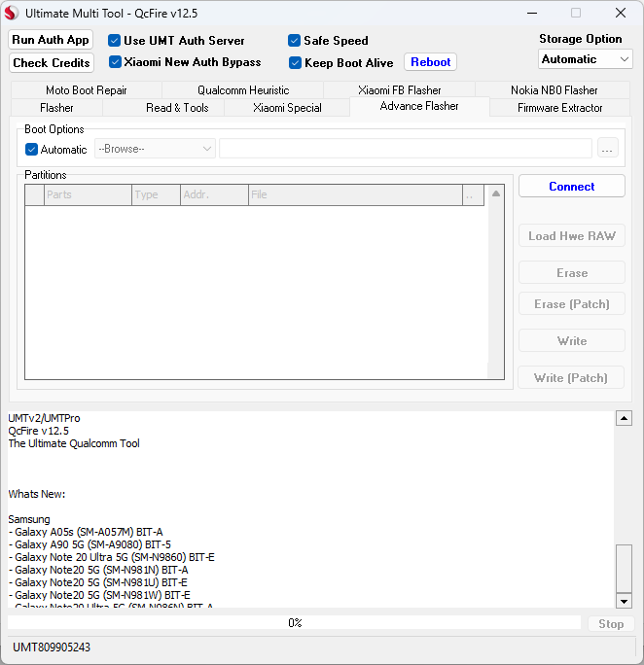This screenshot has width=644, height=665.
Task: Click the Write button
Action: [571, 341]
